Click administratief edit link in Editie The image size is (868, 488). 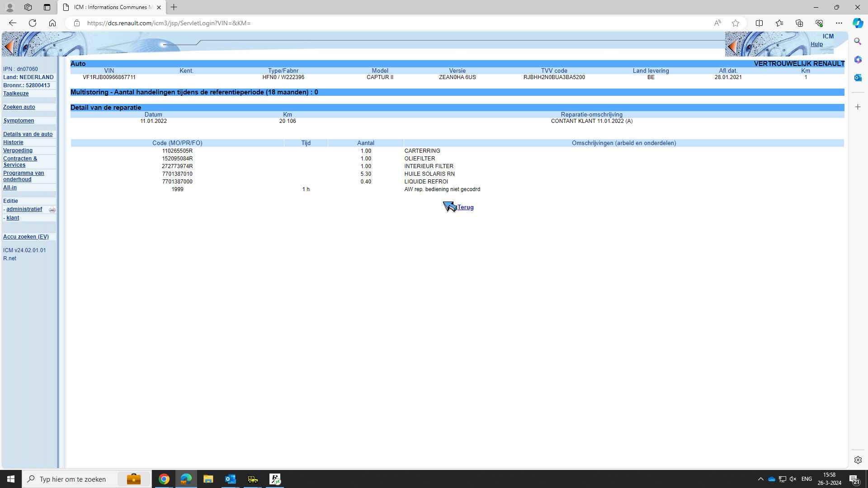point(24,209)
